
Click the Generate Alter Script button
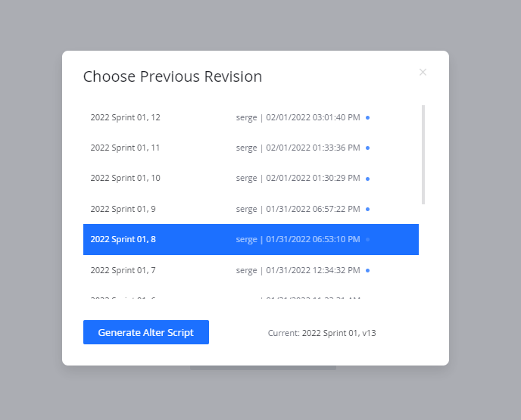pos(146,332)
